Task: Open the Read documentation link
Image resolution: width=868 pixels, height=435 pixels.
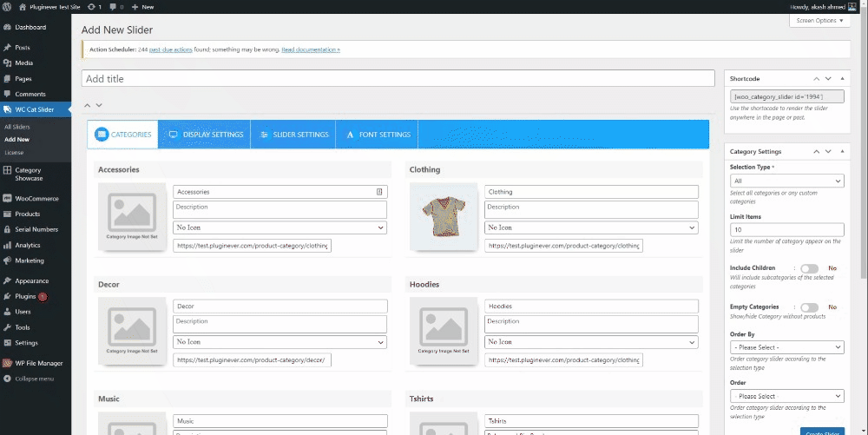Action: point(311,49)
